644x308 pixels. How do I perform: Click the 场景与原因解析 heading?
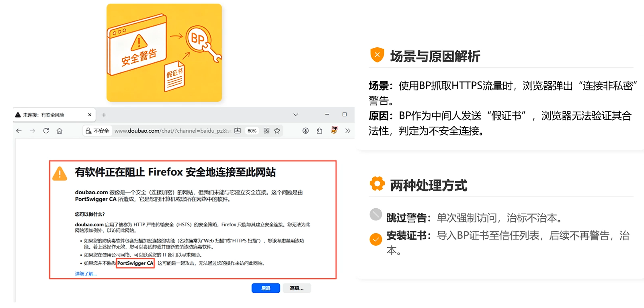pyautogui.click(x=435, y=56)
